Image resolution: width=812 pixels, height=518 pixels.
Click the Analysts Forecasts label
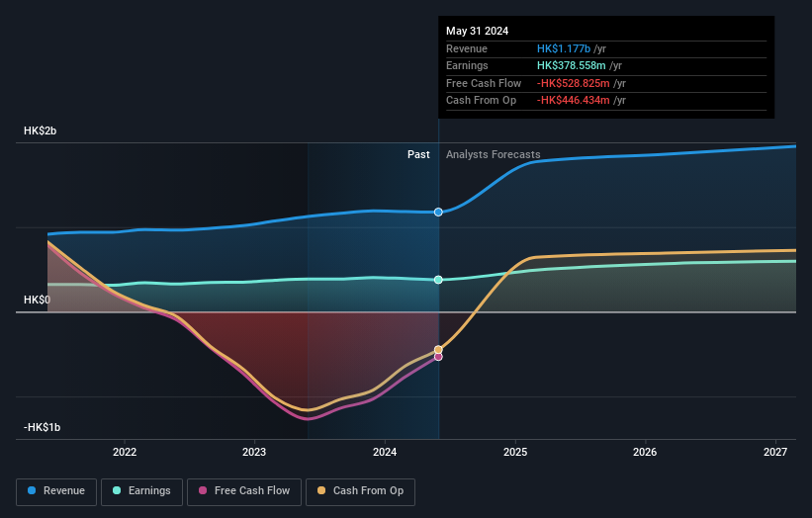point(493,155)
